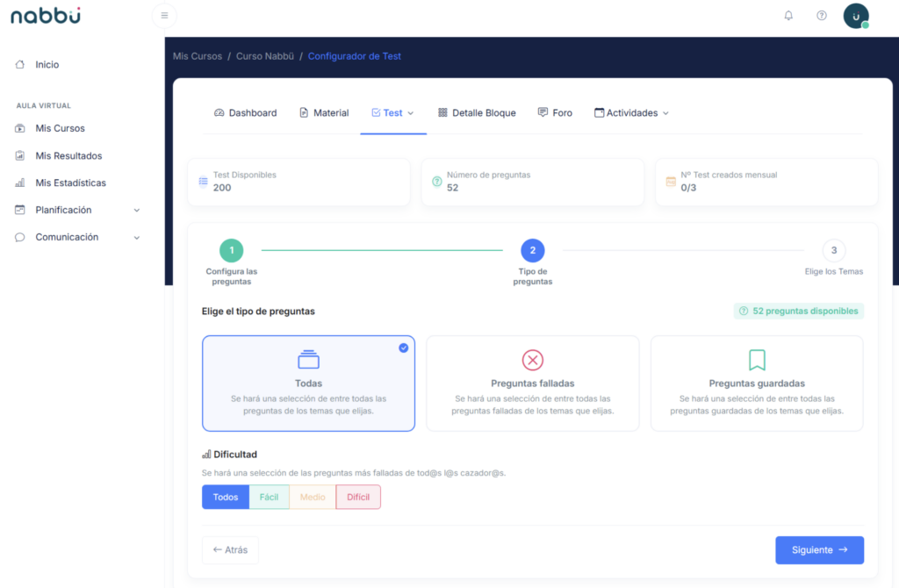The width and height of the screenshot is (899, 588).
Task: Go to Curso Nabbü breadcrumb link
Action: point(265,56)
